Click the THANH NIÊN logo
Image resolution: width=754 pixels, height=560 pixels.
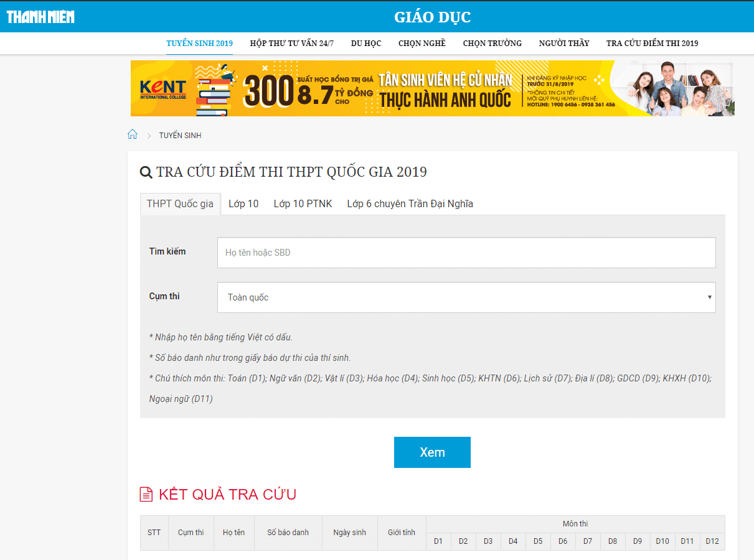pos(40,17)
